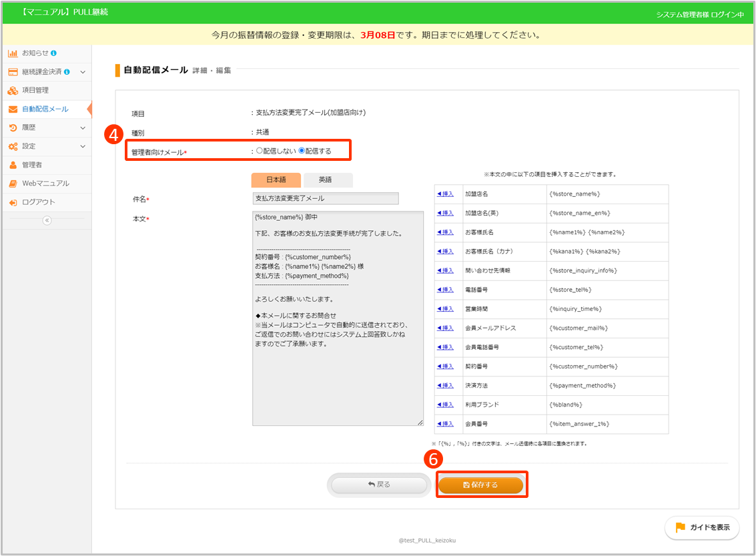The image size is (756, 556).
Task: Click into the 件名 subject input field
Action: coord(326,198)
